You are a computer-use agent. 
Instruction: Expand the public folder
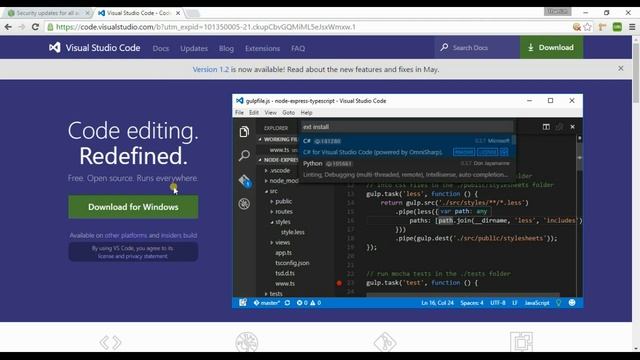[x=281, y=201]
